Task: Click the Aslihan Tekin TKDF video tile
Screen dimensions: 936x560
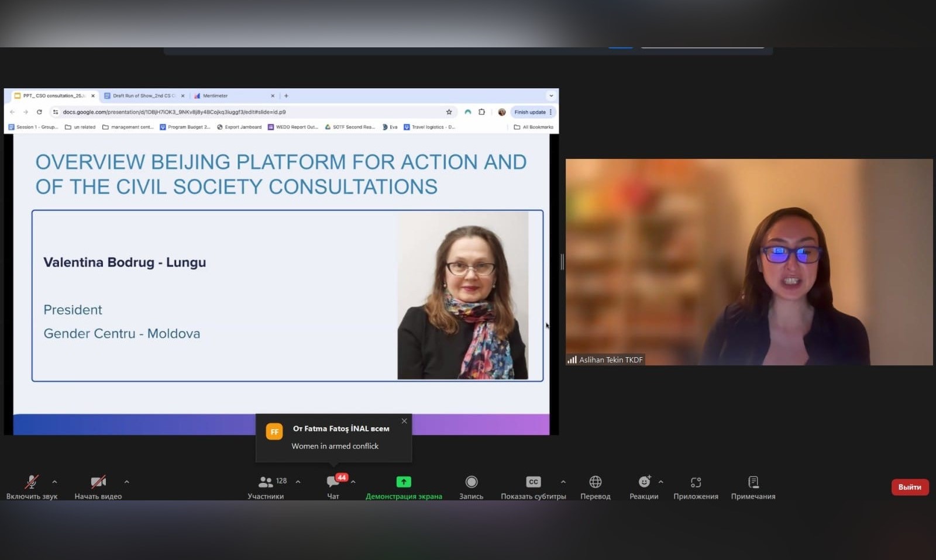Action: click(x=749, y=262)
